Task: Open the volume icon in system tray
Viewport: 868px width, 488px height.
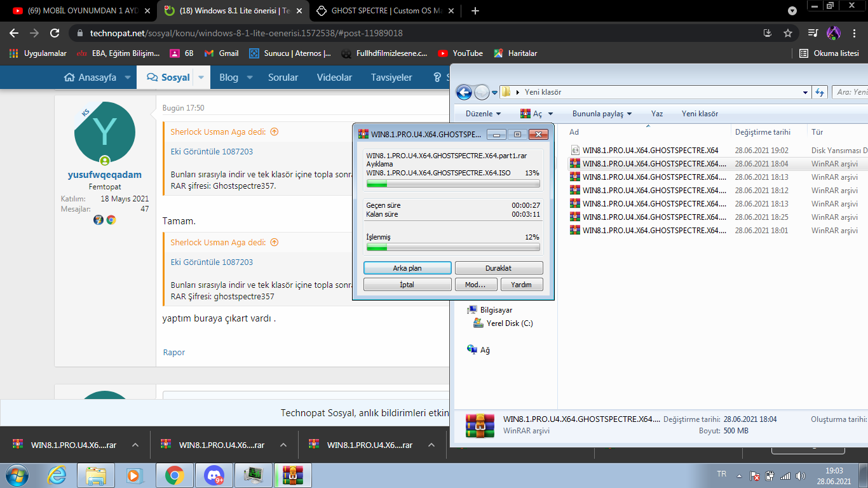Action: tap(800, 475)
